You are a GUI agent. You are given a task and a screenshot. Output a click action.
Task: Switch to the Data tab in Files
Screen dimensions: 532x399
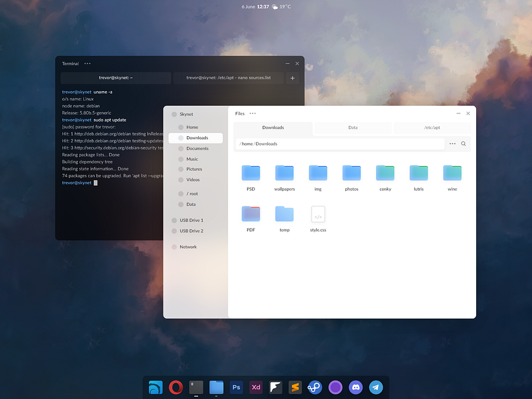pyautogui.click(x=353, y=127)
